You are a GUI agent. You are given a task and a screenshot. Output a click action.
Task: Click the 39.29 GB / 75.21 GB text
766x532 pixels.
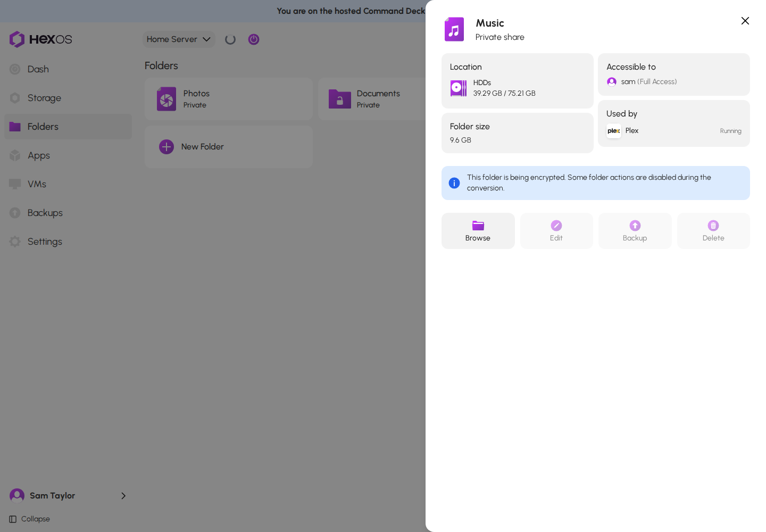coord(504,93)
